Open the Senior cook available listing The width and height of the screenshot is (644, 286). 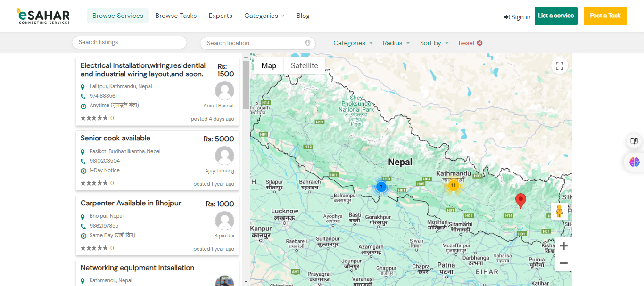(x=116, y=138)
